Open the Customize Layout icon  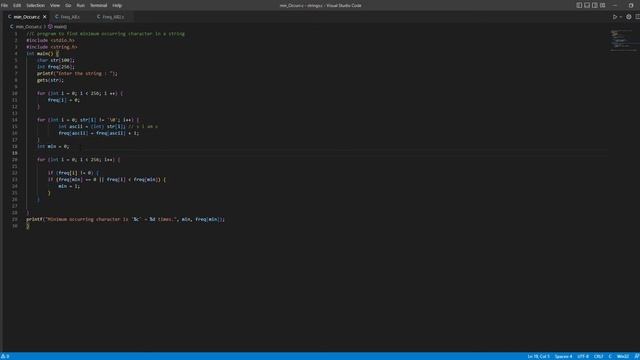[x=602, y=5]
